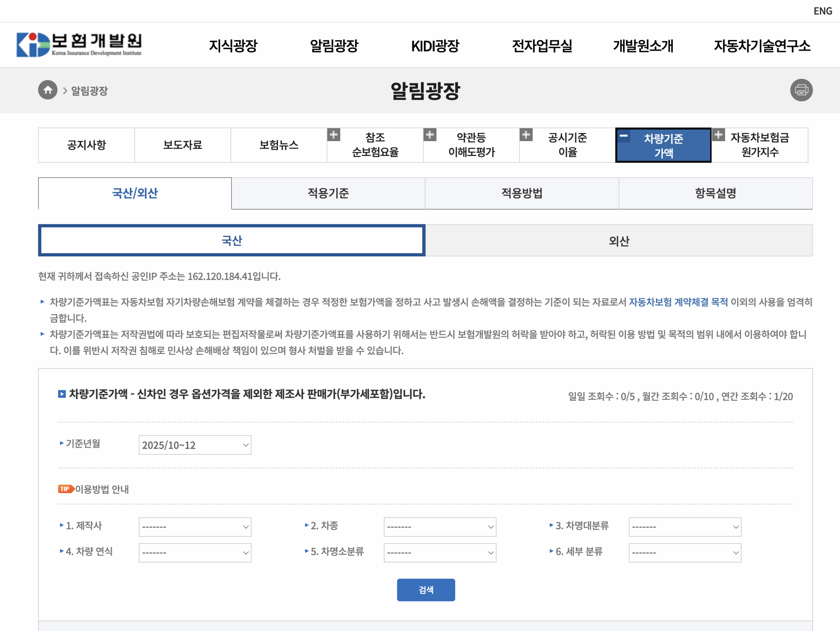
Task: Open the 차종 vehicle type dropdown
Action: click(440, 527)
